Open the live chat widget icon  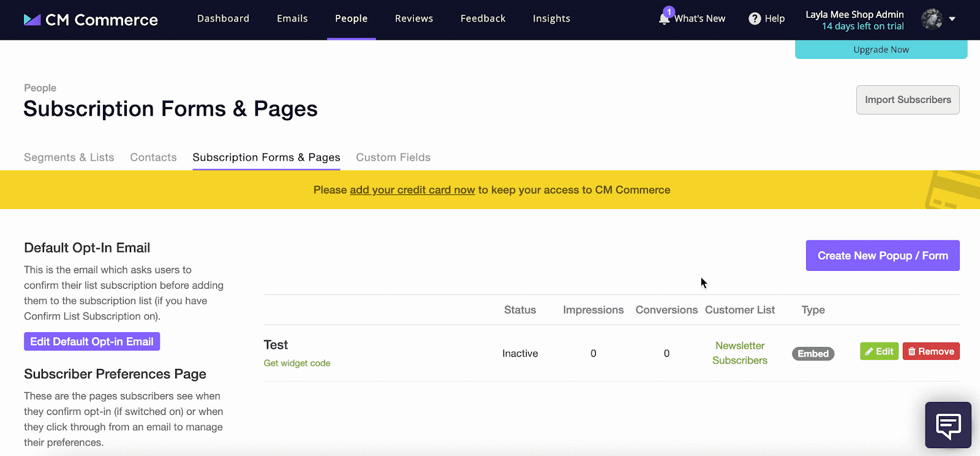tap(948, 425)
